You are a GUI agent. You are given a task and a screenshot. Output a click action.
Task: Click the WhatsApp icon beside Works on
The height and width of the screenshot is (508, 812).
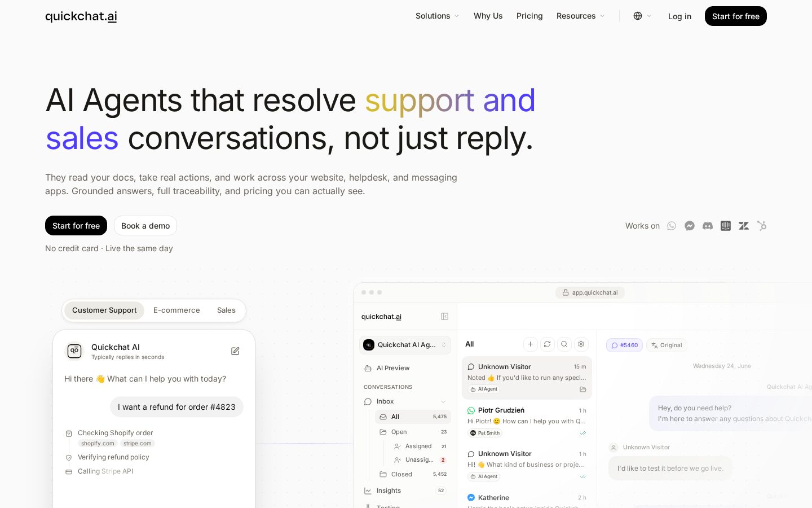point(672,226)
